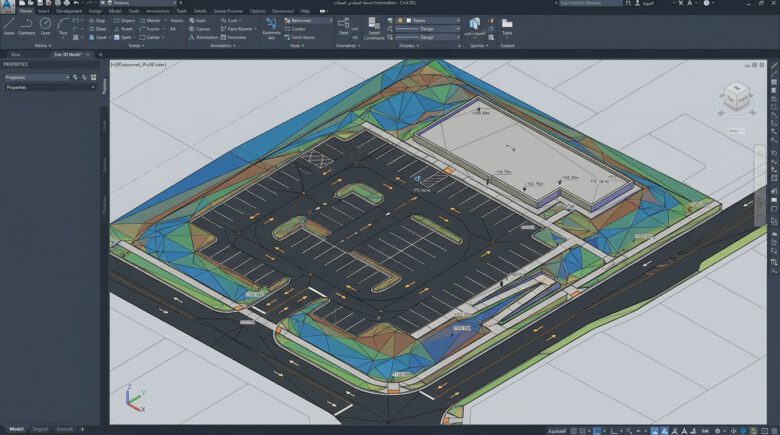Click the Menlo button in the ribbon
The height and width of the screenshot is (435, 780).
150,20
